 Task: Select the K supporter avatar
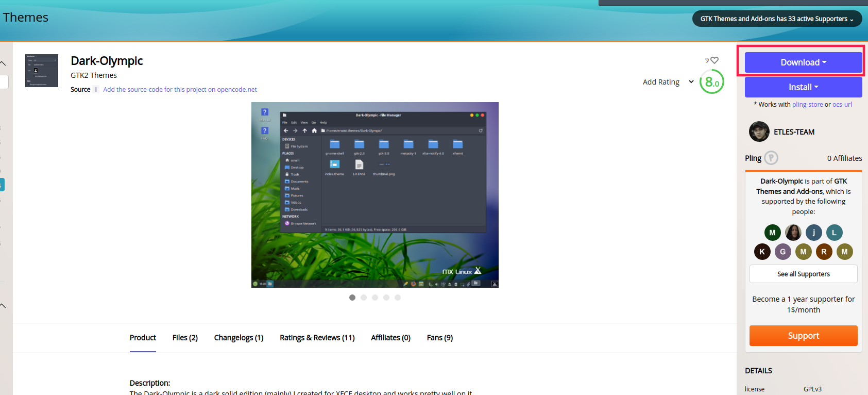coord(762,252)
